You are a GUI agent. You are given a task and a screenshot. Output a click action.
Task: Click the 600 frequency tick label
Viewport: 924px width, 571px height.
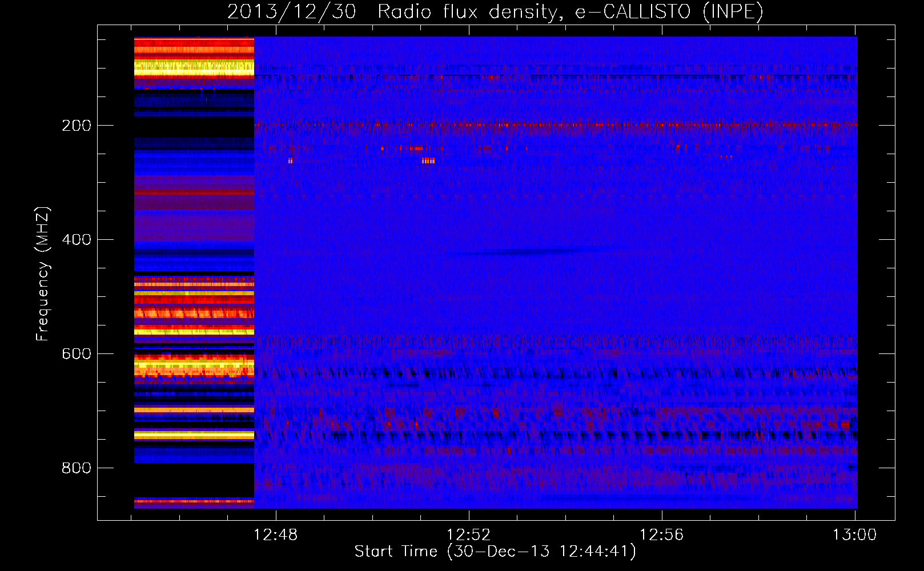pos(77,354)
